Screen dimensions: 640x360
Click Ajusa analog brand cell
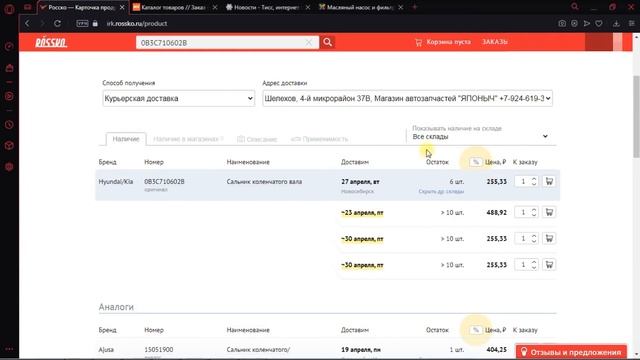click(x=106, y=349)
